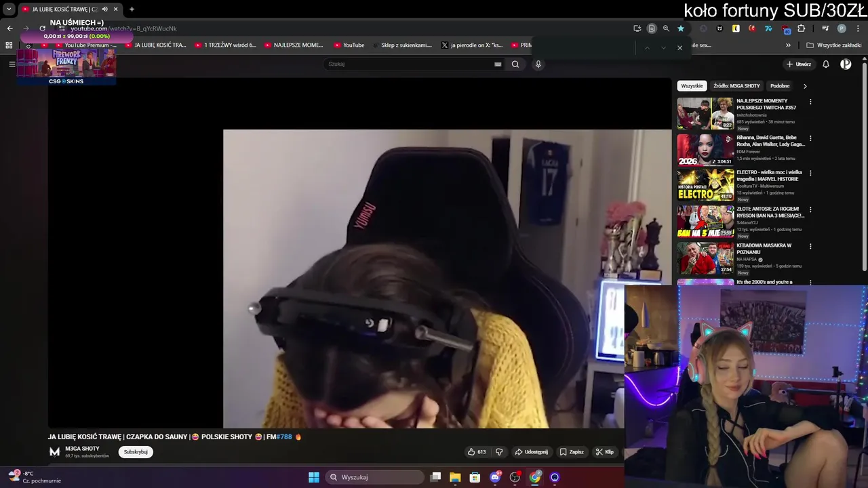The height and width of the screenshot is (488, 868).
Task: Open NAJLEPSZE MOMENTY POLSKIEGO TWITCHA #357 thumbnail
Action: pos(705,113)
